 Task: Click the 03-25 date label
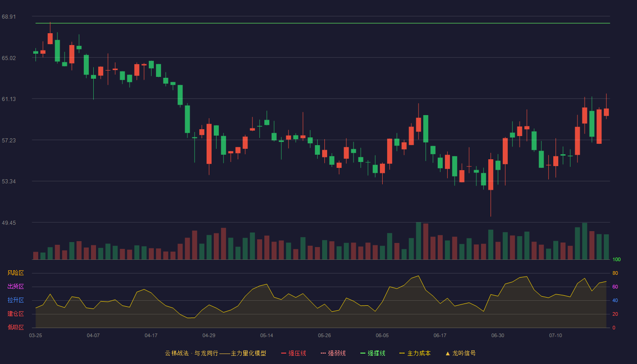[x=35, y=335]
